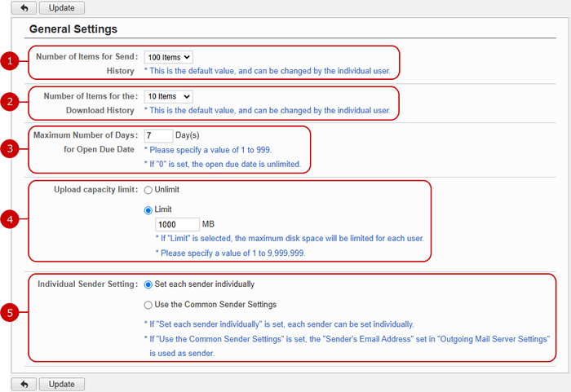Click the 'Number of Items for Send' label
The image size is (571, 392).
[x=87, y=57]
